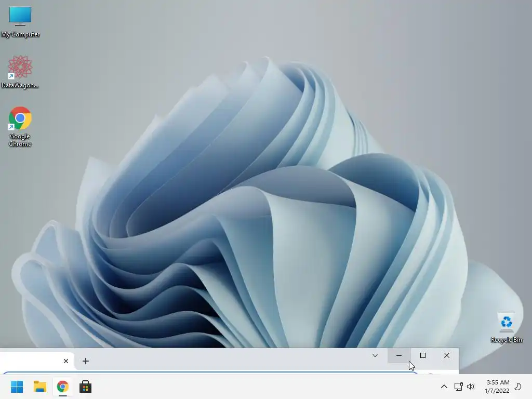Open the Windows Start menu
The height and width of the screenshot is (399, 532).
click(17, 387)
